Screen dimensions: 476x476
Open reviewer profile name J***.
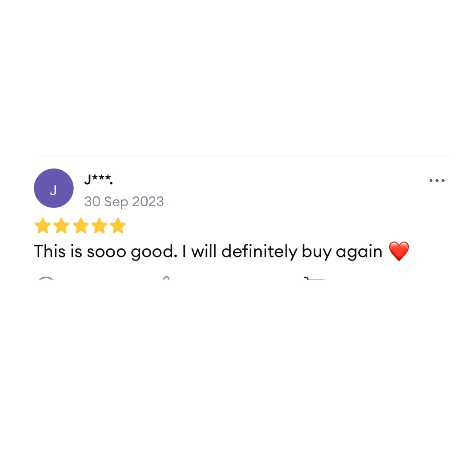[x=98, y=179]
